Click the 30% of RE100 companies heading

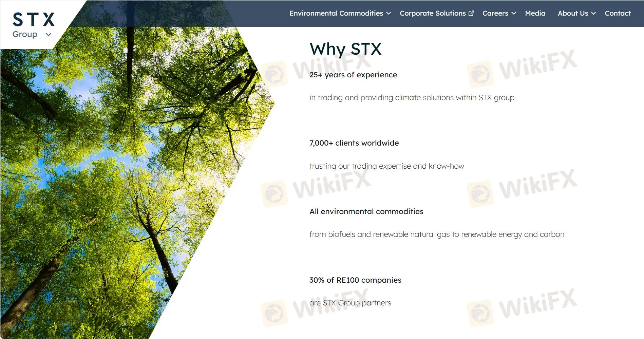click(x=355, y=280)
